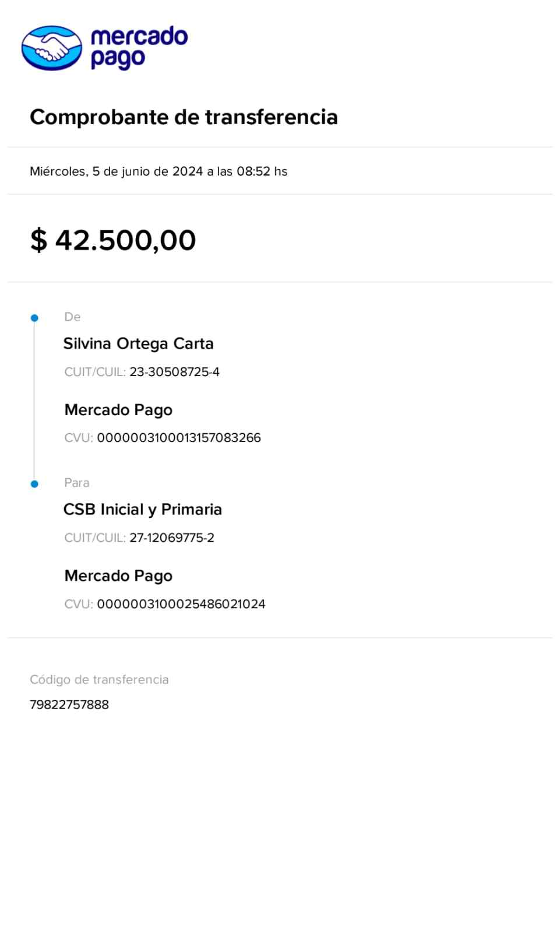Click the transfer date and time line

pos(159,171)
